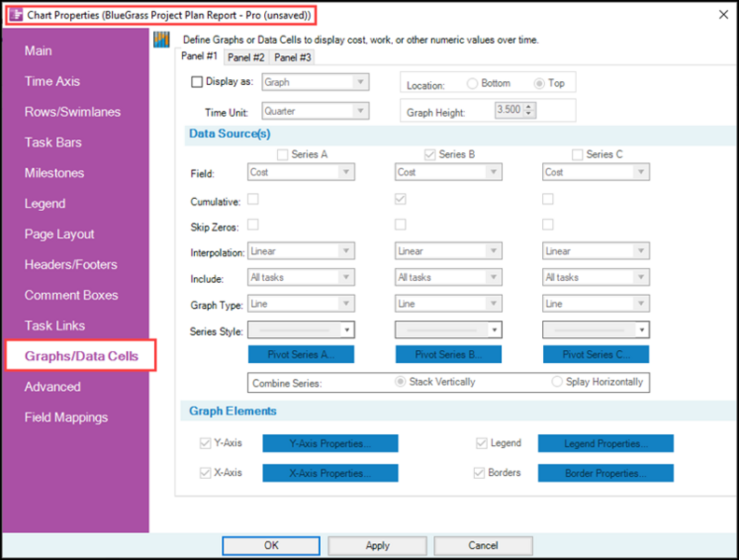Toggle Cumulative for Series C
The width and height of the screenshot is (739, 560).
pos(548,199)
